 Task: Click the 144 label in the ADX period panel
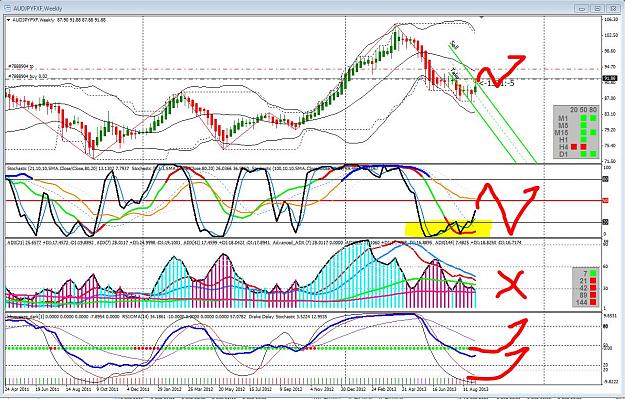582,302
